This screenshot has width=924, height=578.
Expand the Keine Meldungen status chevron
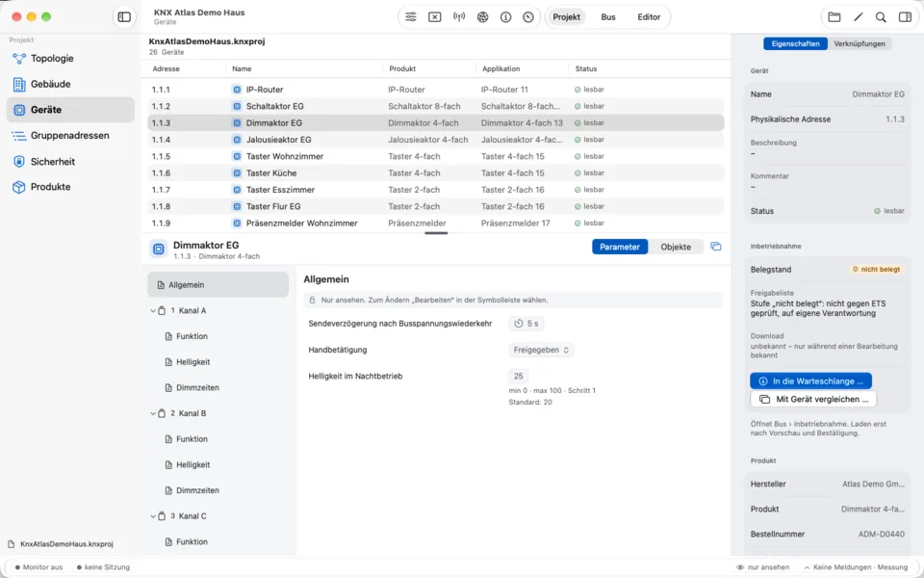click(808, 567)
